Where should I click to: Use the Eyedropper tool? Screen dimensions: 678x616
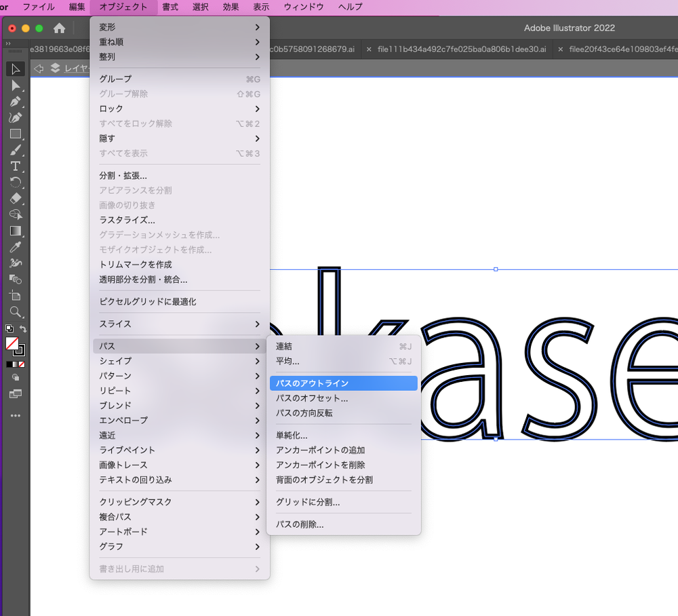tap(16, 247)
